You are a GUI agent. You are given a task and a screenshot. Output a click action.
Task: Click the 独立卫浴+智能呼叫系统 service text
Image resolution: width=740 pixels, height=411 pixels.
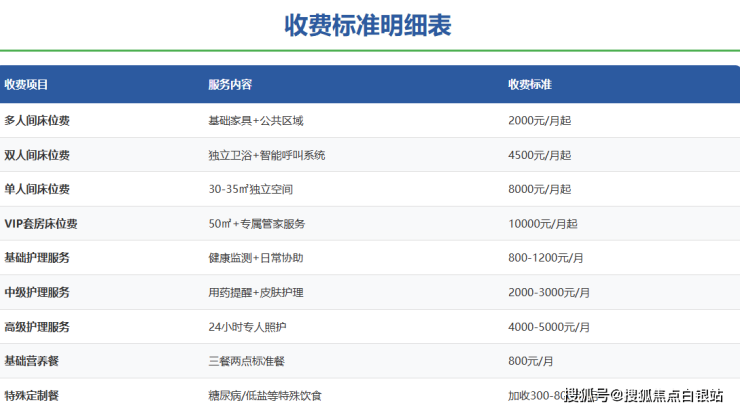tap(266, 155)
